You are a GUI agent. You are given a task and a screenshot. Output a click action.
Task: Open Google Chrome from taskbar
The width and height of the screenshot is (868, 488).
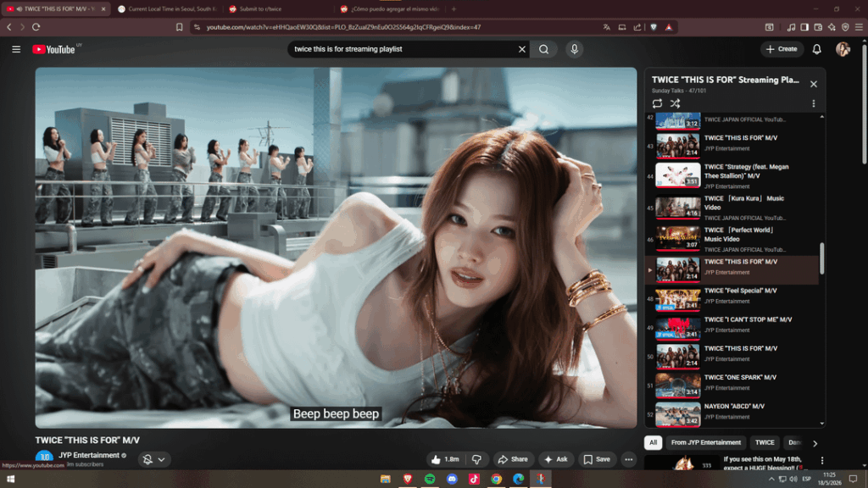pos(496,480)
